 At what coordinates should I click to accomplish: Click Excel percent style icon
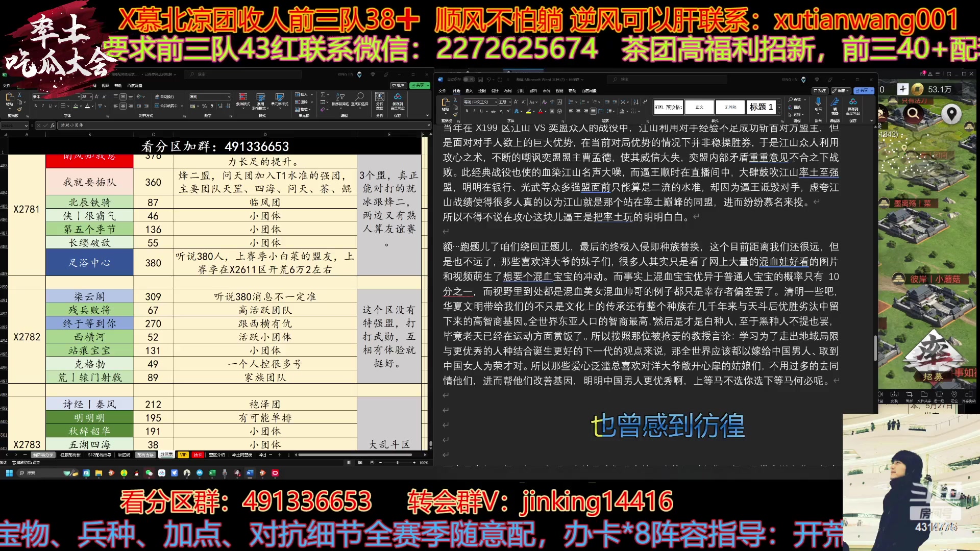[204, 106]
